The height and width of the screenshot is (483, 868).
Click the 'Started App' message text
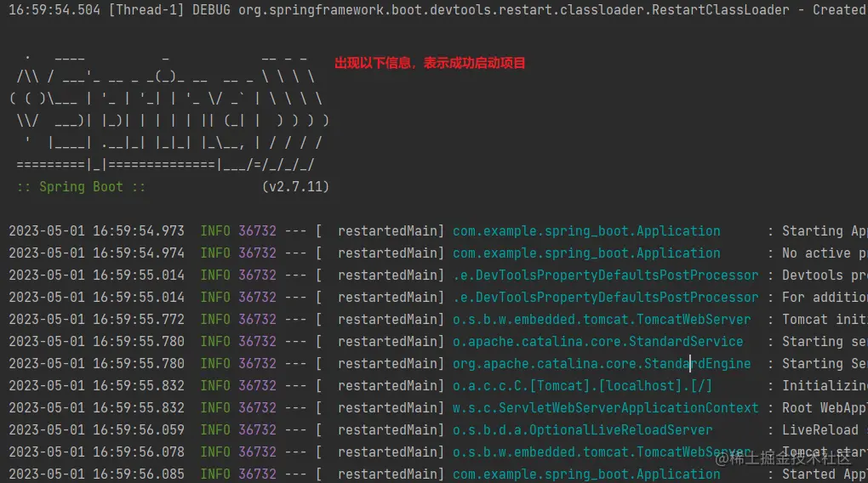[x=825, y=474]
